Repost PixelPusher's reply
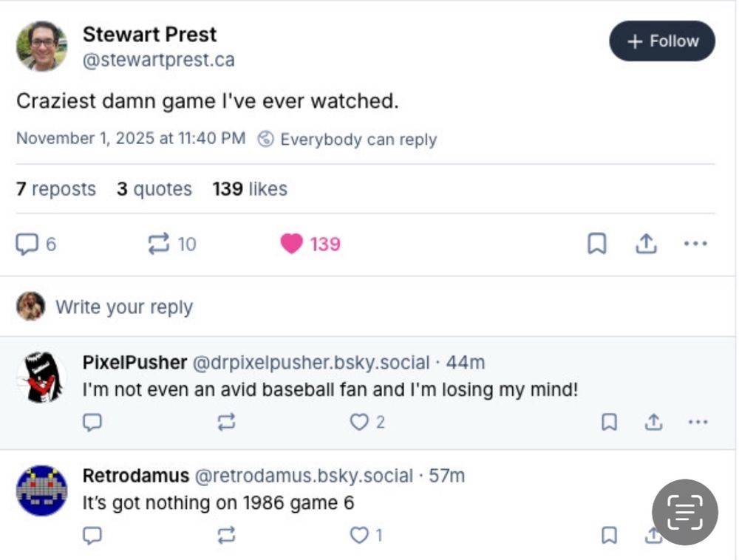739x560 pixels. coord(226,422)
